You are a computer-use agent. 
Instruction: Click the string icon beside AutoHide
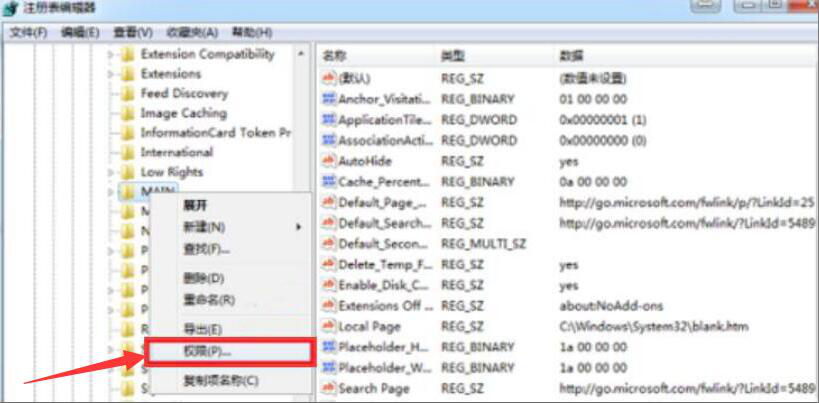tap(329, 161)
